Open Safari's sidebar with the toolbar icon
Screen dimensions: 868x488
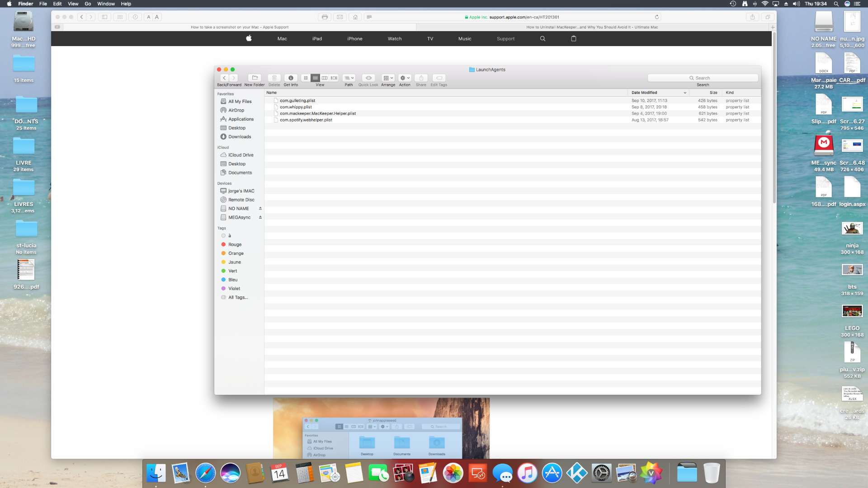(x=104, y=17)
